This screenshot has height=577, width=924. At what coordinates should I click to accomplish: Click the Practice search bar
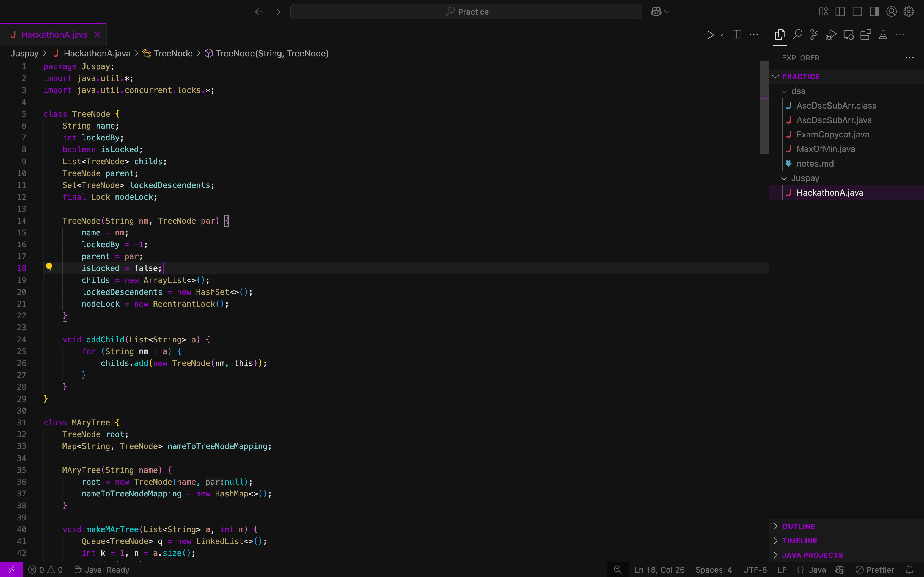pyautogui.click(x=465, y=12)
